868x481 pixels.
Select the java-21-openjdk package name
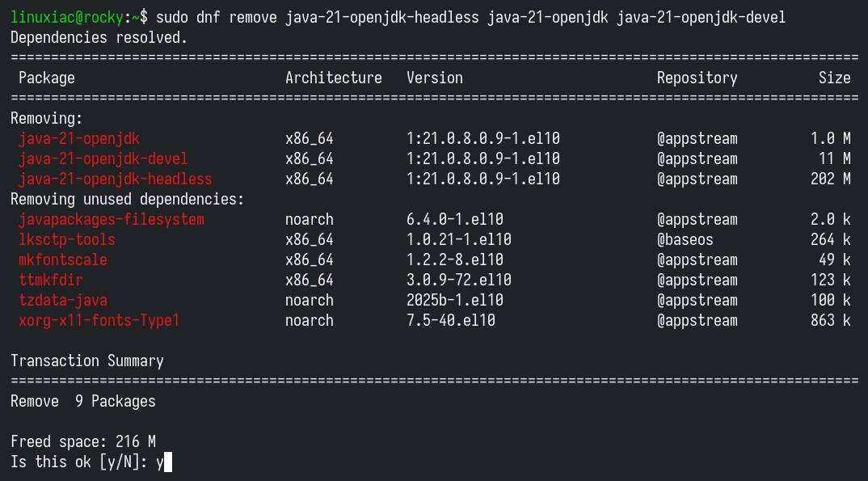click(77, 138)
